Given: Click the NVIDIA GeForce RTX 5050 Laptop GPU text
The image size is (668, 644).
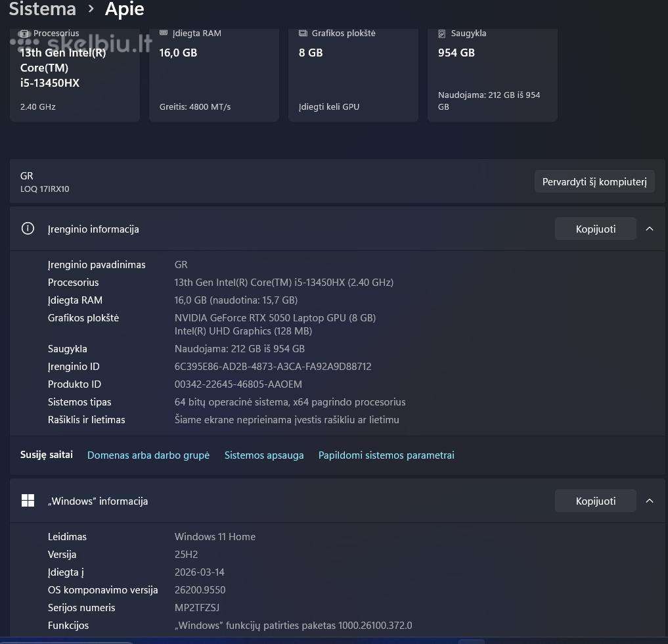Looking at the screenshot, I should [x=275, y=317].
